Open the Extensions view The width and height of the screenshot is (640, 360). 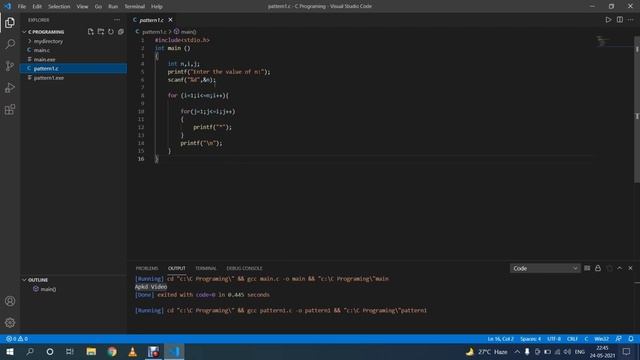pyautogui.click(x=10, y=109)
